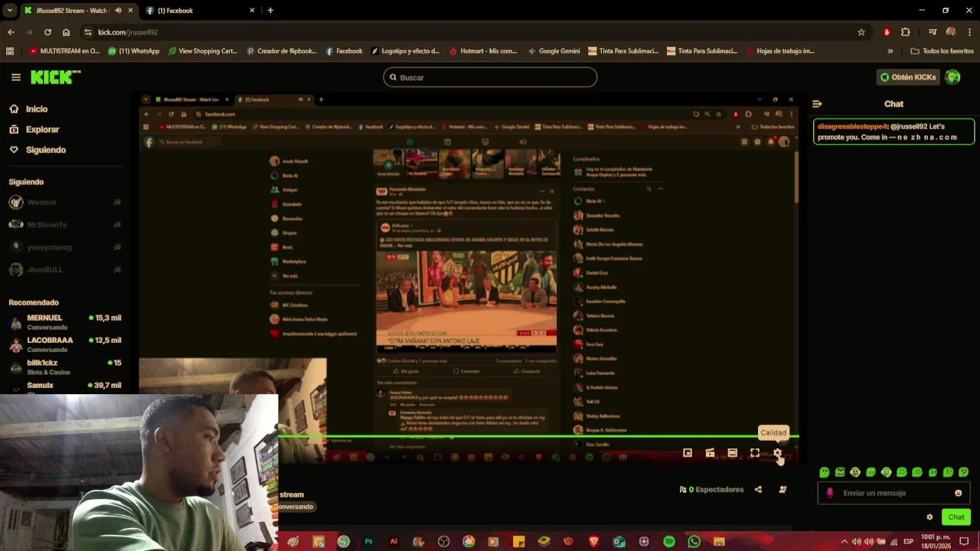980x551 pixels.
Task: Mute the JRussell92 tab audio icon
Action: [x=118, y=11]
